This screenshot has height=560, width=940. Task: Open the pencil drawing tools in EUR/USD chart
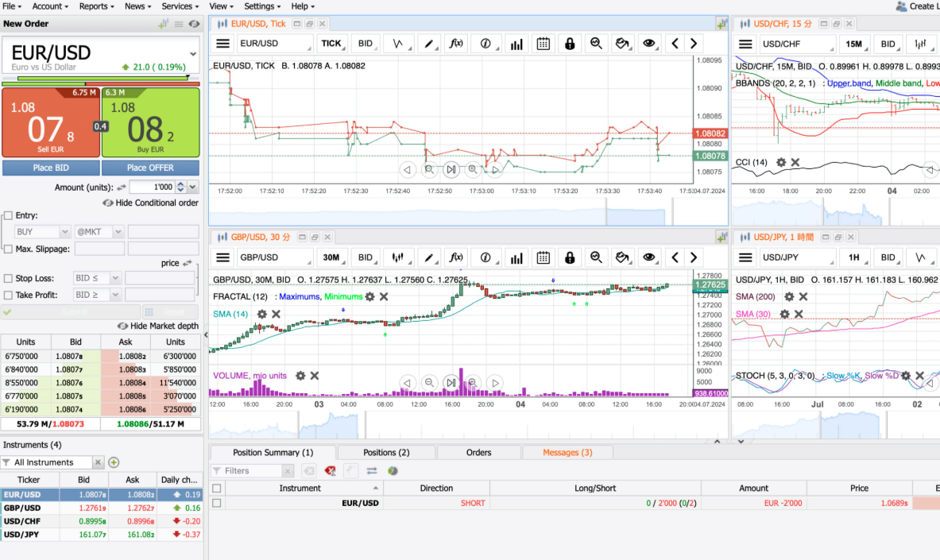[x=428, y=44]
